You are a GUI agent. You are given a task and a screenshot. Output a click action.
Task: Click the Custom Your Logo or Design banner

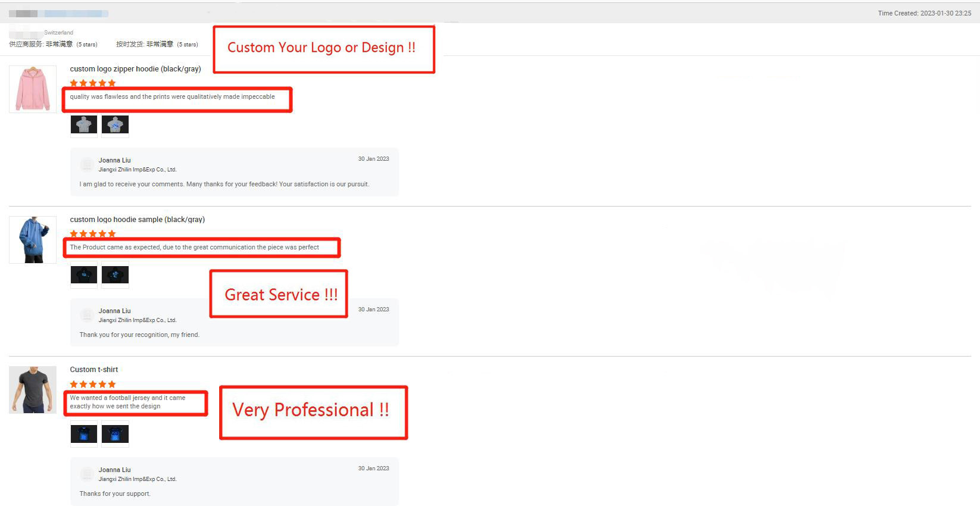pos(324,49)
